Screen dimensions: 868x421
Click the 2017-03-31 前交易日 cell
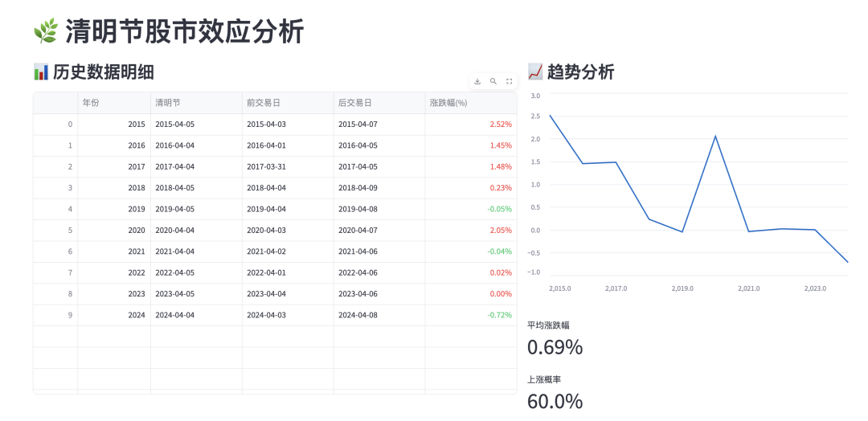coord(288,166)
